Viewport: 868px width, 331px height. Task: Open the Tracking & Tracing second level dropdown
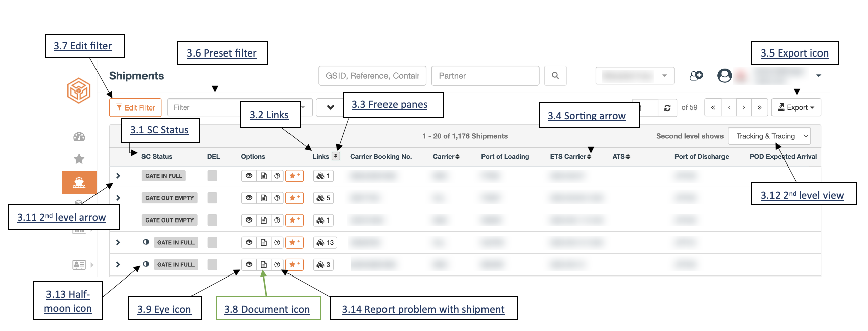[769, 136]
